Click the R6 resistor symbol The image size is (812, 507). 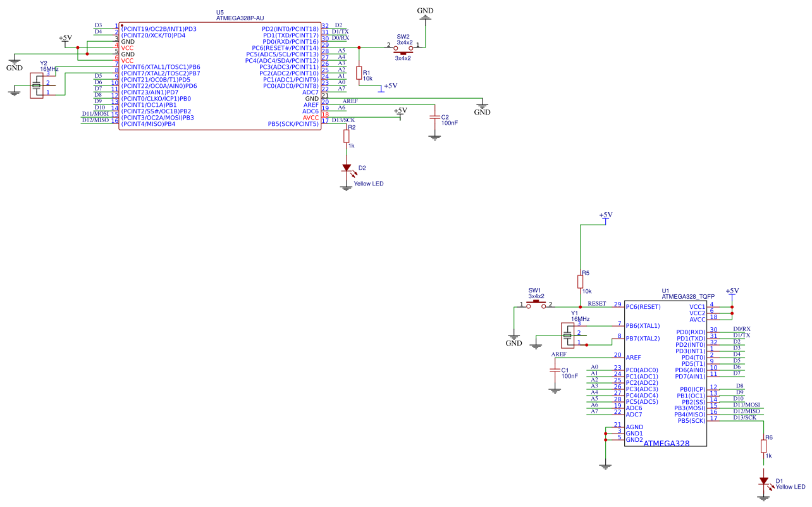[764, 446]
